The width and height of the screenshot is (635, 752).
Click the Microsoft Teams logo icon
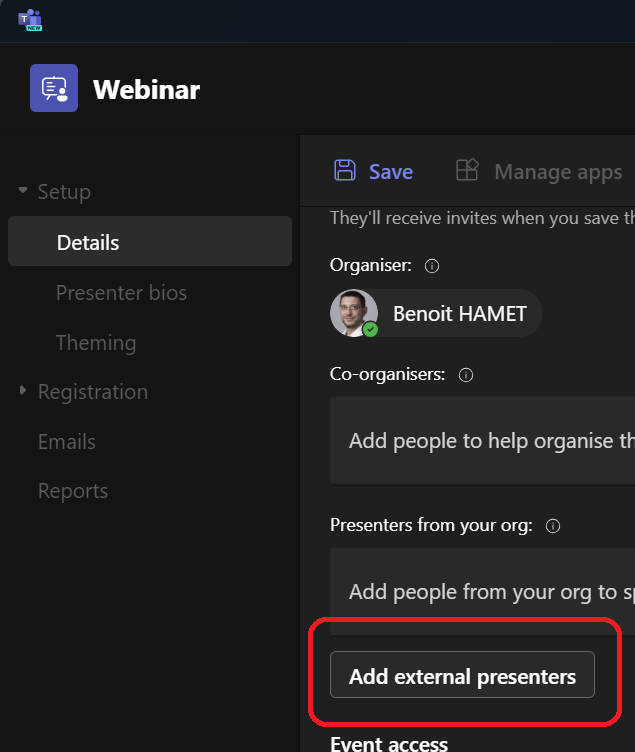point(30,20)
